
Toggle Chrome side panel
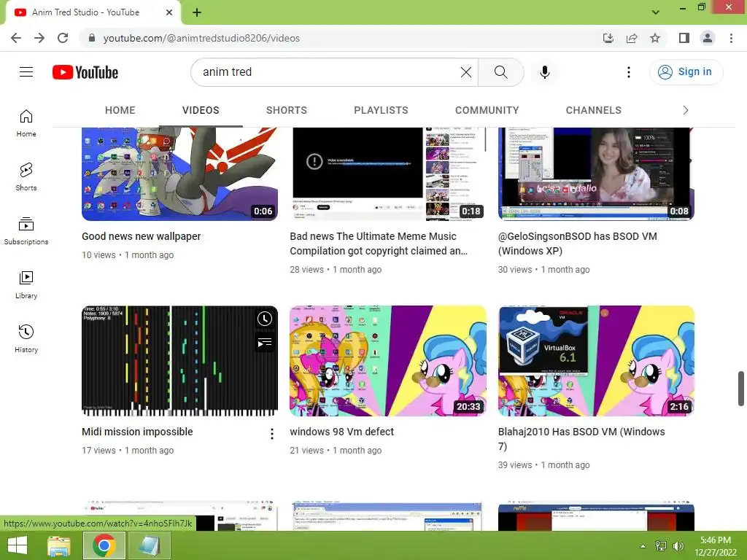(x=684, y=38)
